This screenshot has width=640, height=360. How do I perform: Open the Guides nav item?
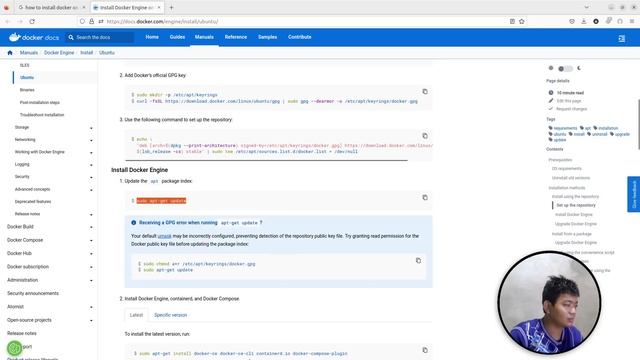177,37
